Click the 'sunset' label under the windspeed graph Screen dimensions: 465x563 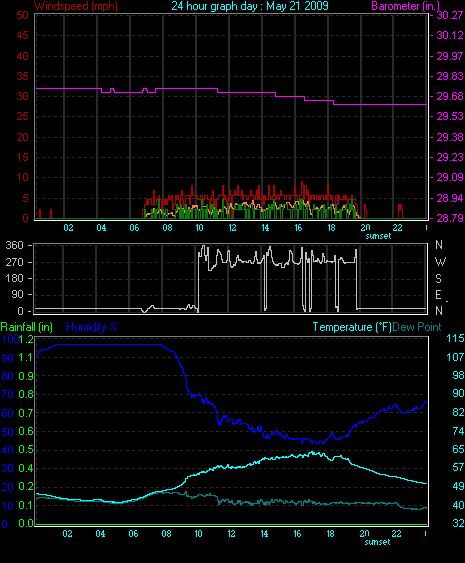click(x=378, y=236)
